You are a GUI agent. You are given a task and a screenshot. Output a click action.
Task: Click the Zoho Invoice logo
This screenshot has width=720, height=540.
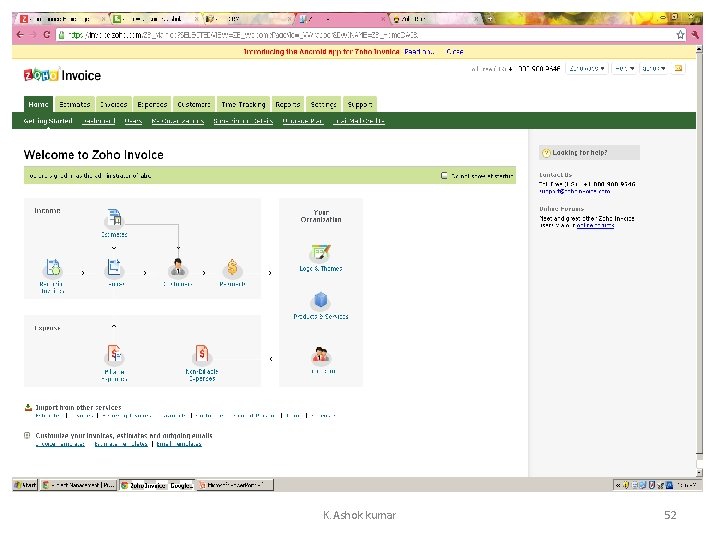pos(62,75)
